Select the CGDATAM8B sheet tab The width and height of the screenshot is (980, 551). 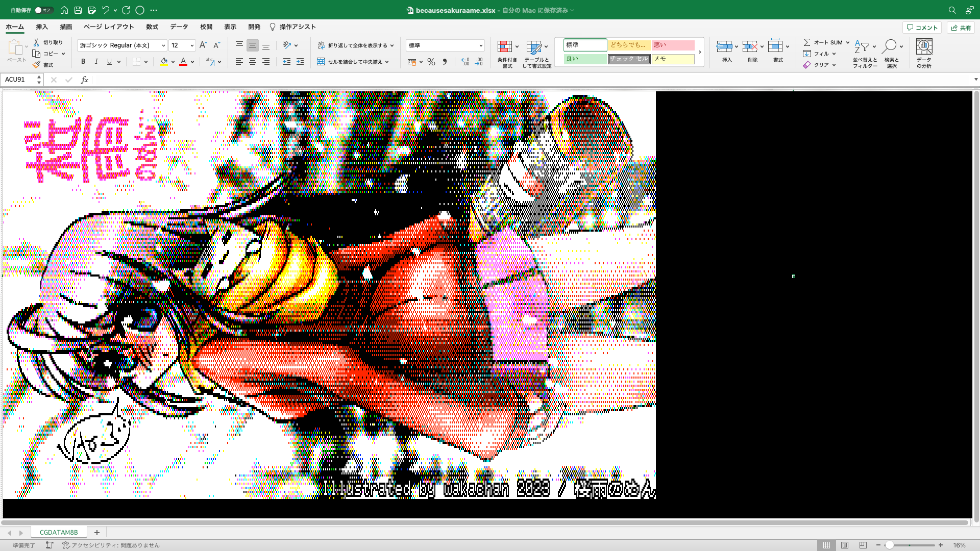59,532
